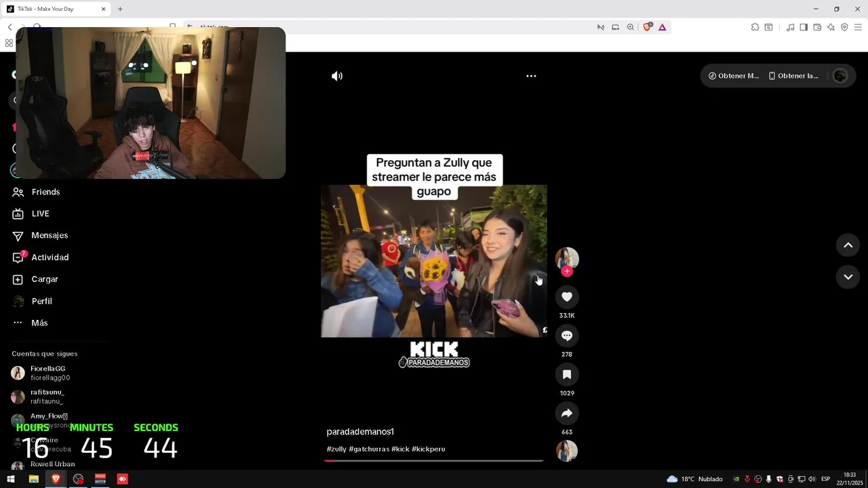
Task: Seek on the video progress bar
Action: 434,460
